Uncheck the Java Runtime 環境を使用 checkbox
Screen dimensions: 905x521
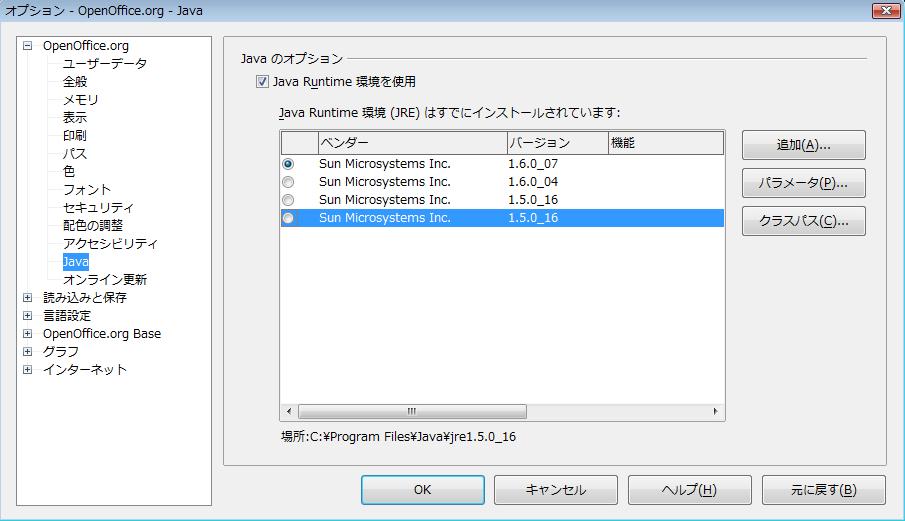pyautogui.click(x=263, y=82)
